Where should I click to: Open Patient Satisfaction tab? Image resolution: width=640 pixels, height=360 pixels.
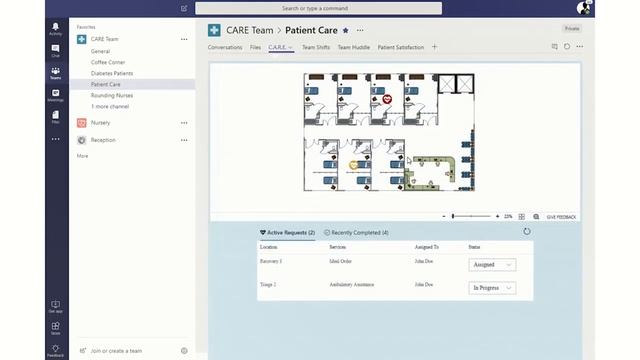click(401, 47)
